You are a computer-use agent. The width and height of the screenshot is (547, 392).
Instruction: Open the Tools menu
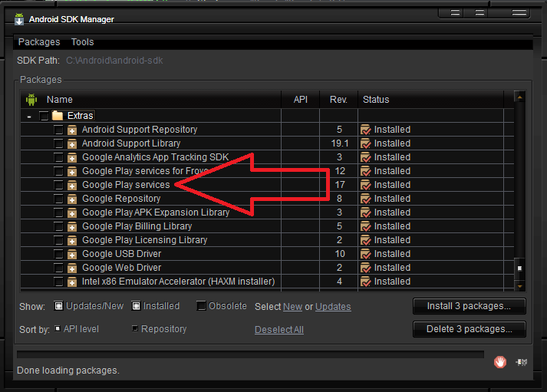[x=82, y=42]
